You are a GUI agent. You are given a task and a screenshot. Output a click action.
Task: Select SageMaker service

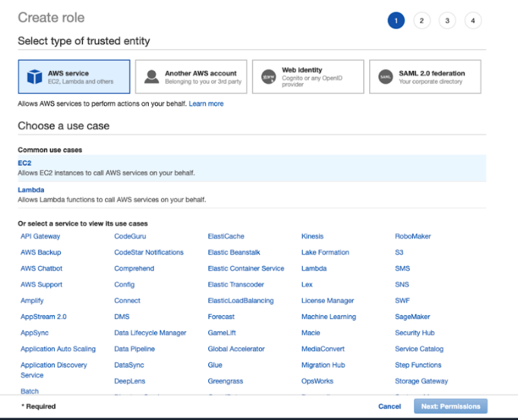[x=412, y=317]
